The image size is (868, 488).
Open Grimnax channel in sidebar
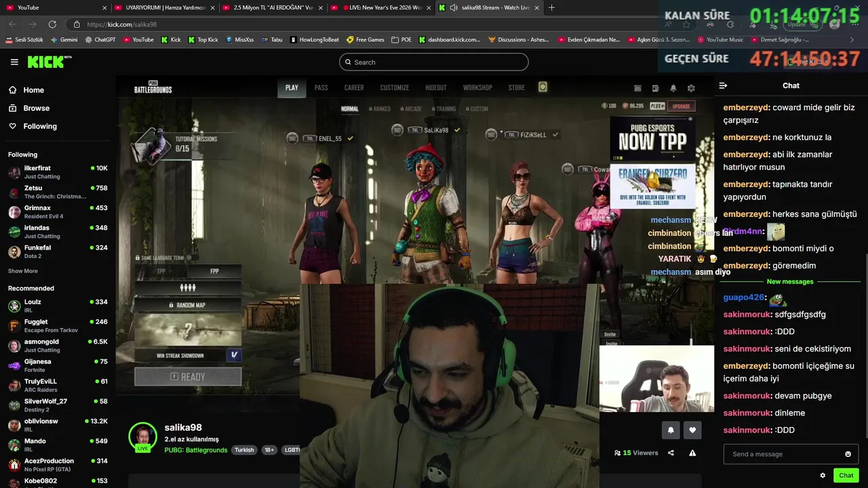click(x=58, y=212)
